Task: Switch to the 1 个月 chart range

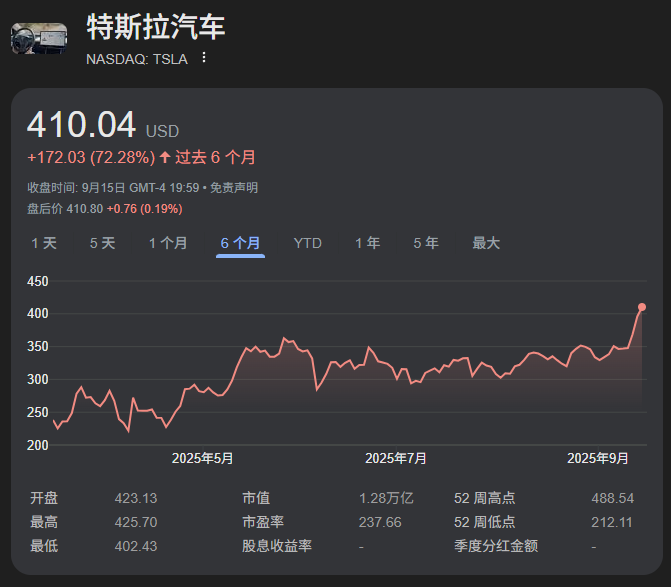Action: coord(168,243)
